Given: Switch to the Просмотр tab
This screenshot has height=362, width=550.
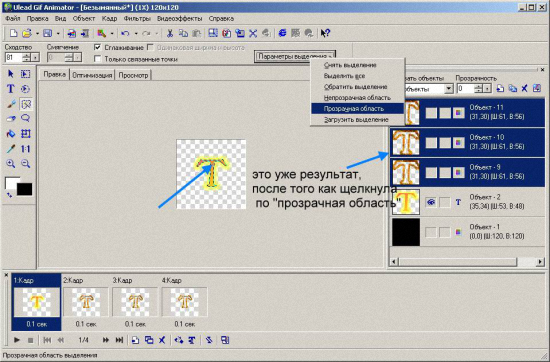Looking at the screenshot, I should pos(133,75).
